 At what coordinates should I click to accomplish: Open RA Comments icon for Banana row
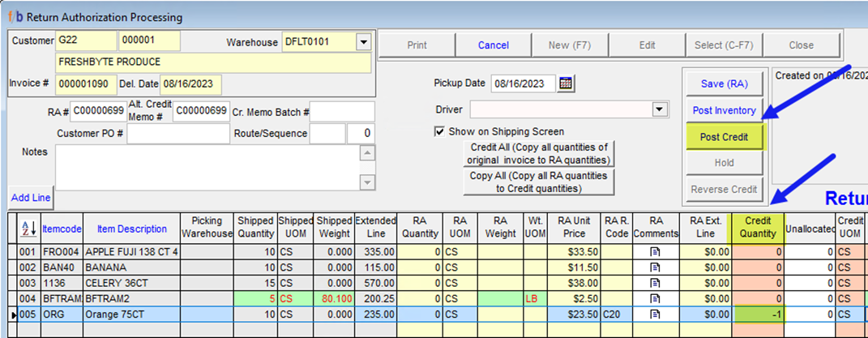pyautogui.click(x=656, y=267)
